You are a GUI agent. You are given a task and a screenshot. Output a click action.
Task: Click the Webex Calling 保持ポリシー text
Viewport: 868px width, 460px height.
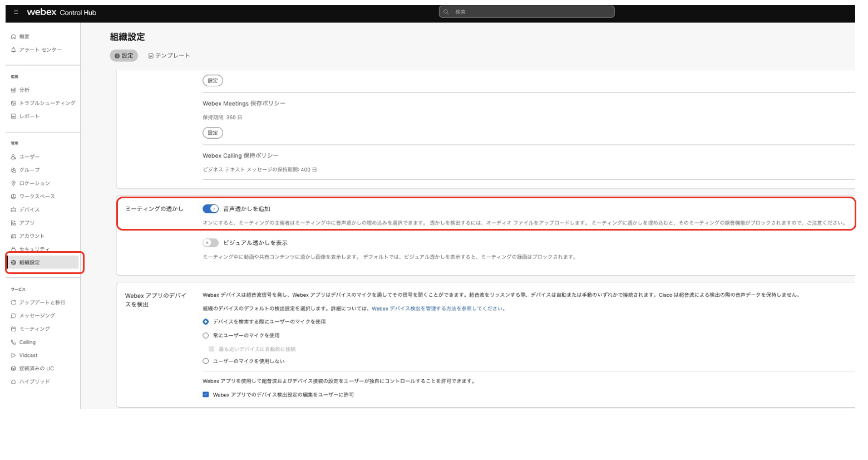point(241,156)
